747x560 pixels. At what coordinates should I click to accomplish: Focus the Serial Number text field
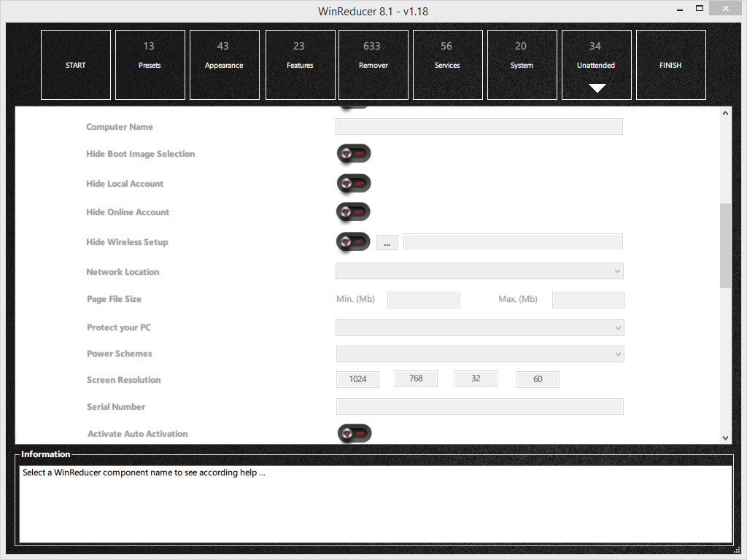(x=480, y=407)
